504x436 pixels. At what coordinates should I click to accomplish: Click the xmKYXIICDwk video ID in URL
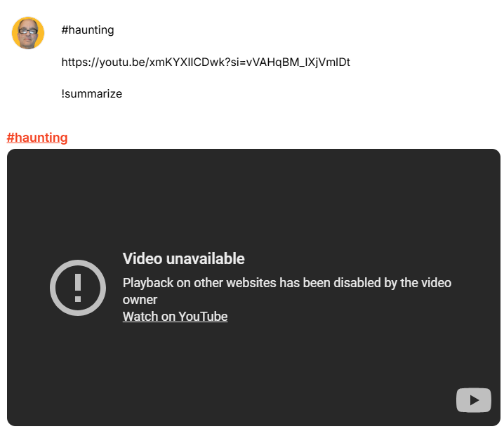point(188,62)
